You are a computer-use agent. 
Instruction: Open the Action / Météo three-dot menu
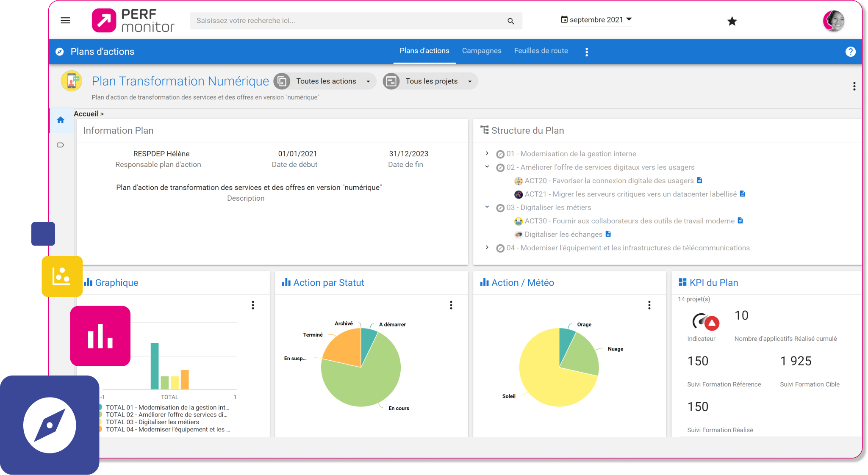pos(649,305)
